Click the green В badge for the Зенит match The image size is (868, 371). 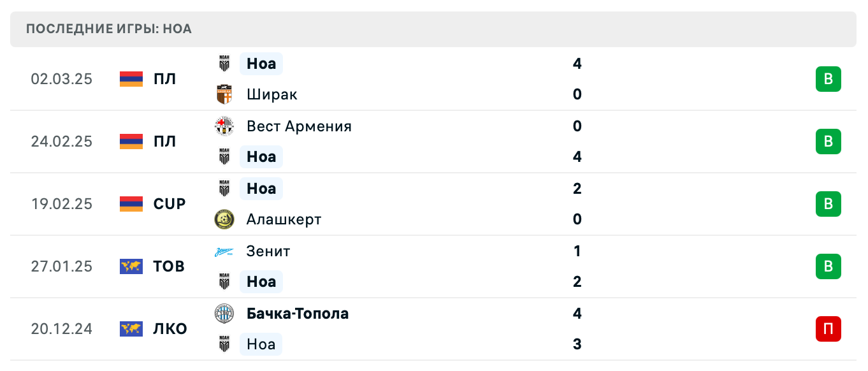828,266
